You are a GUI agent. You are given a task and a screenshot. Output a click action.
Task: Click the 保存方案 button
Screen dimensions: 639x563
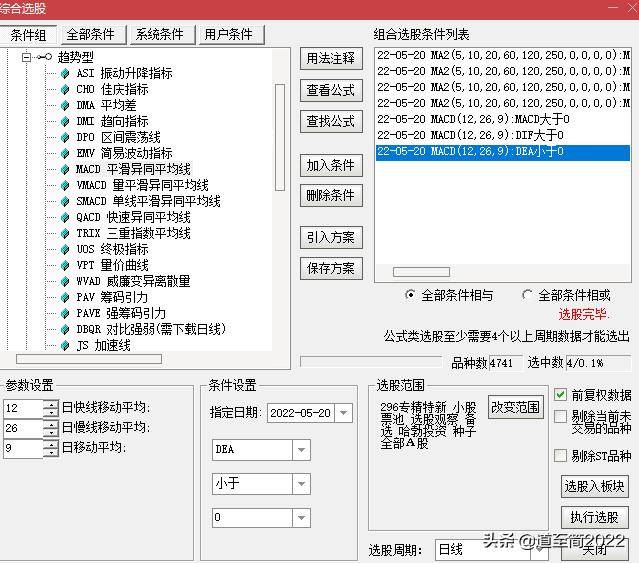click(x=331, y=268)
